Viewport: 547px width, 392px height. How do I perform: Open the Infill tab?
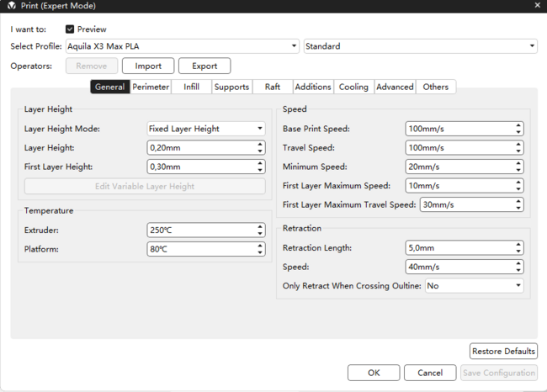click(x=191, y=87)
